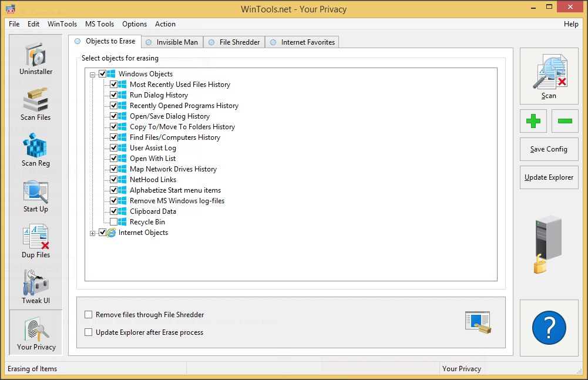
Task: Open the Help menu
Action: click(571, 24)
